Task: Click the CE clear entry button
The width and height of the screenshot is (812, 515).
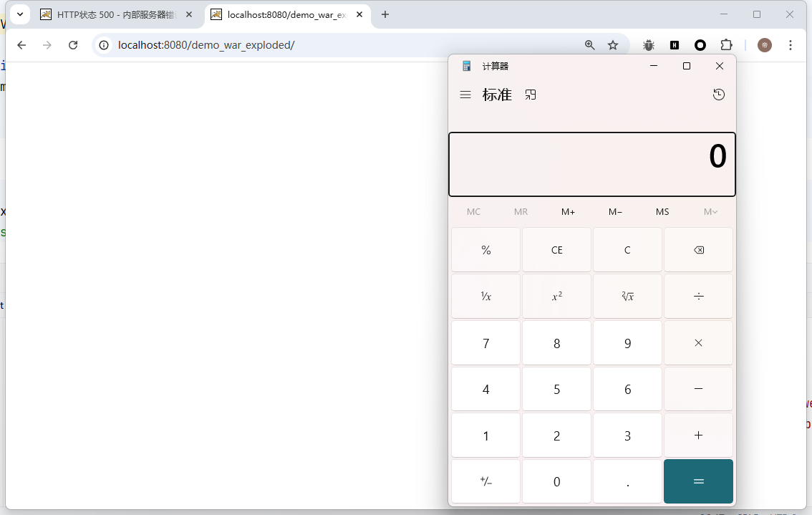Action: click(x=556, y=250)
